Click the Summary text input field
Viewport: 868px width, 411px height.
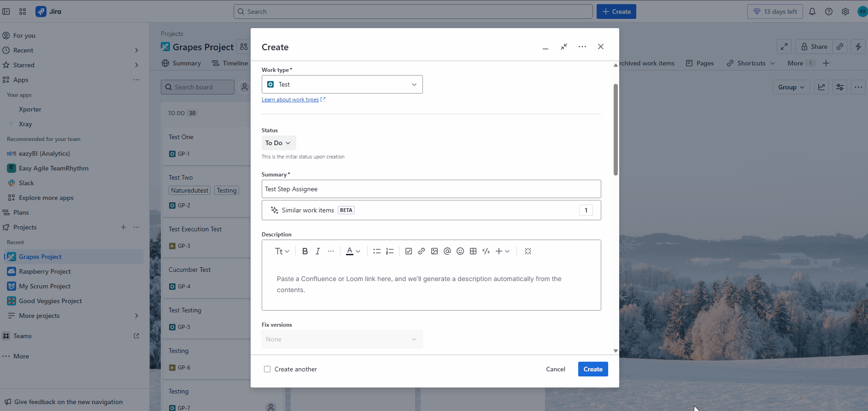431,189
